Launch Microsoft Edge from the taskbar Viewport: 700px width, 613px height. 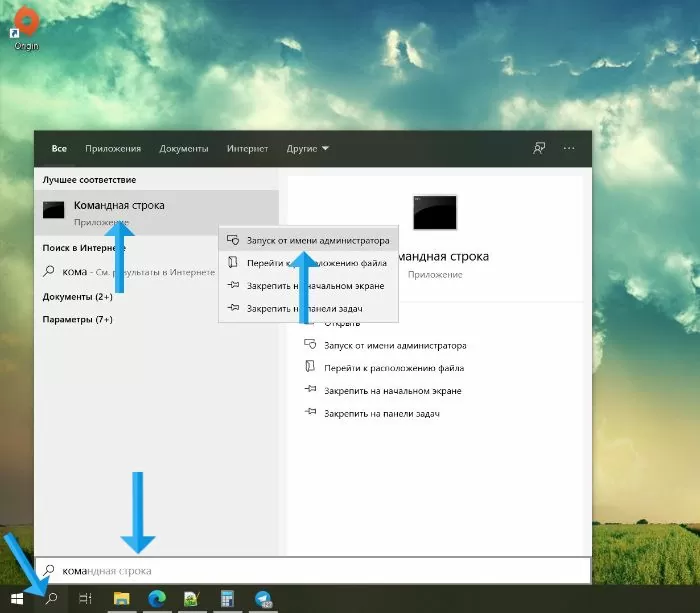pos(156,598)
